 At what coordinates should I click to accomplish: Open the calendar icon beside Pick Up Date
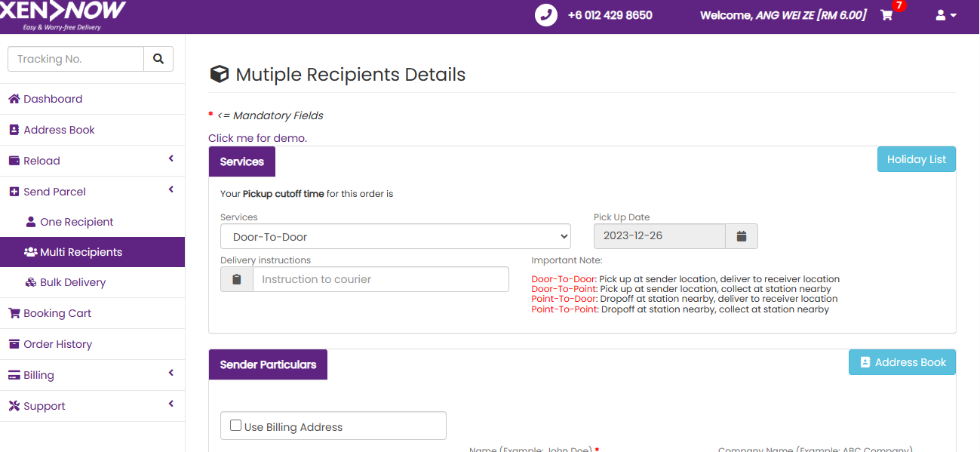[741, 236]
